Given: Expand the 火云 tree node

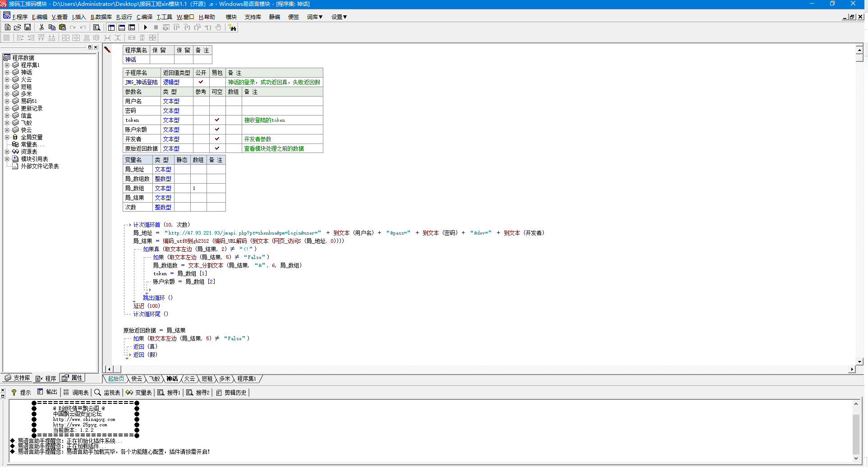Looking at the screenshot, I should point(7,79).
